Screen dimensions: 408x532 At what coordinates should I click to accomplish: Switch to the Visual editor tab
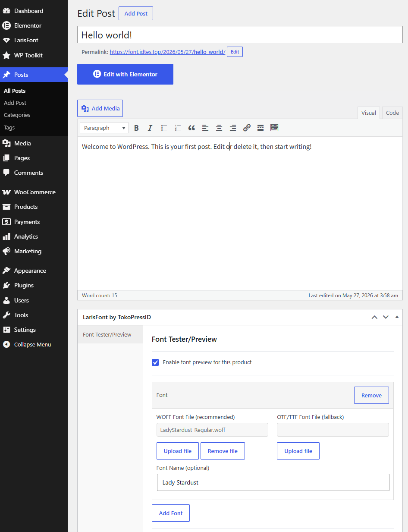[x=369, y=113]
